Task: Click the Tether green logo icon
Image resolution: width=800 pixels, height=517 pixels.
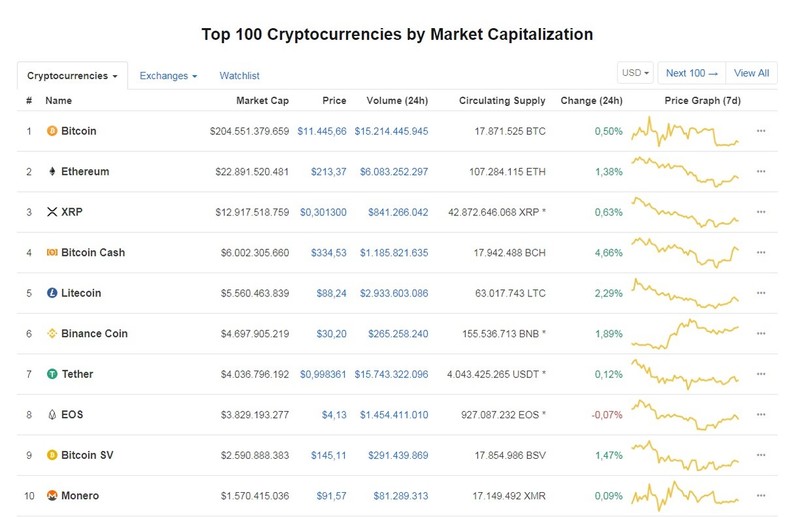Action: 52,374
